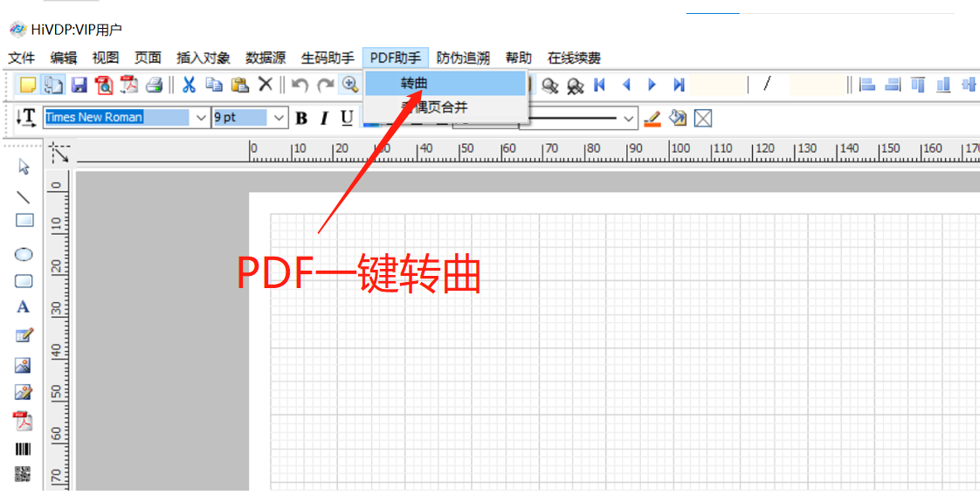
Task: Select the QR code tool
Action: [23, 475]
